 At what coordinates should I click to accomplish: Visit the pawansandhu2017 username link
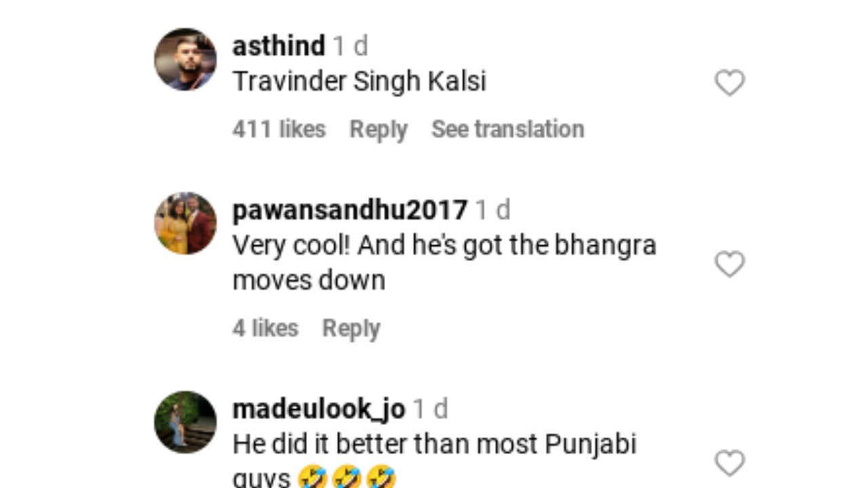pos(350,210)
